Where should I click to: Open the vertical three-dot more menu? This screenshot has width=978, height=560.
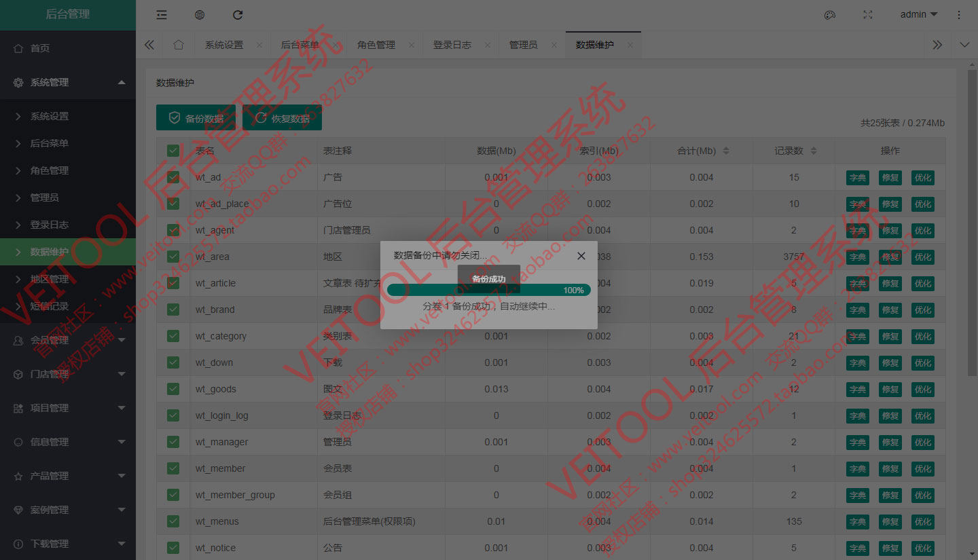959,15
